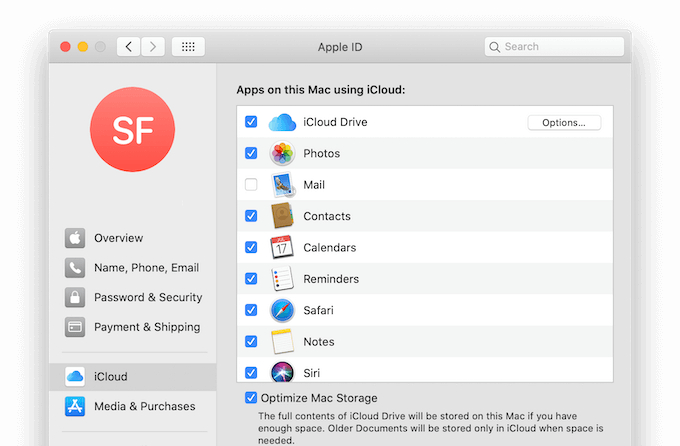Close the Apple ID window with red button
Image resolution: width=680 pixels, height=446 pixels.
tap(65, 47)
